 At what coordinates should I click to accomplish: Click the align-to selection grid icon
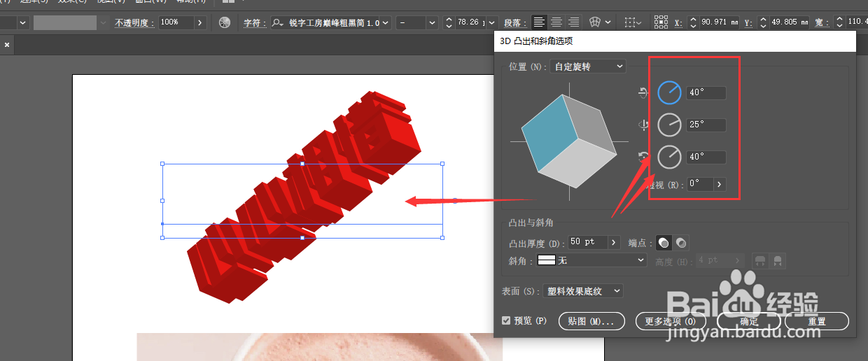pyautogui.click(x=630, y=22)
